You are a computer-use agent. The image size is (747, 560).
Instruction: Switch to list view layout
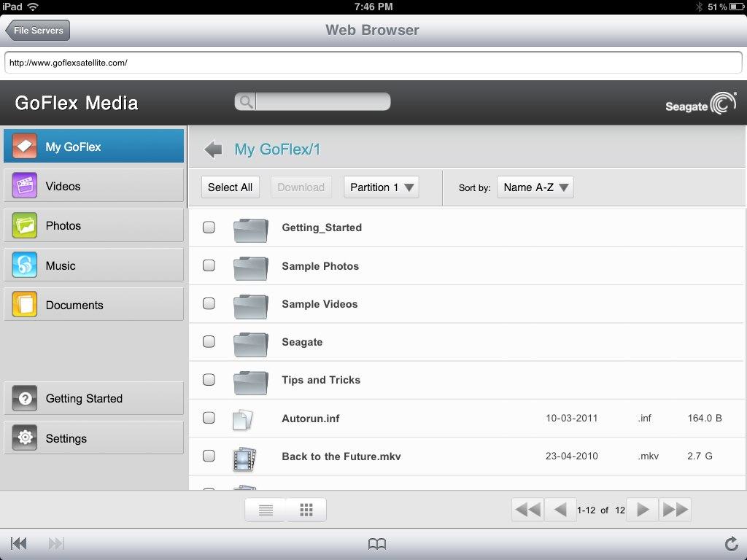click(266, 510)
